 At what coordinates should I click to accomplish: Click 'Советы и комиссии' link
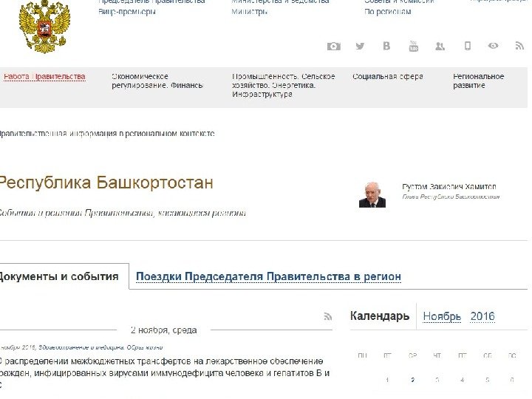tap(399, 1)
